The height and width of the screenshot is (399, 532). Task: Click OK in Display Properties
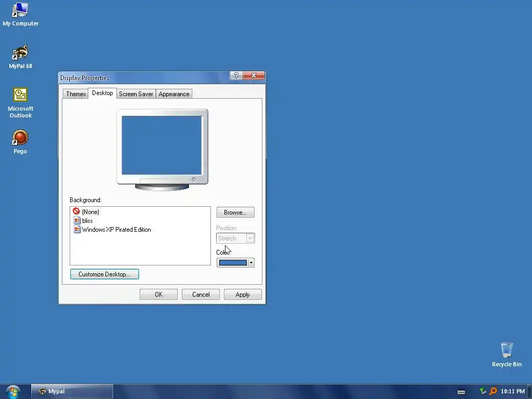158,295
